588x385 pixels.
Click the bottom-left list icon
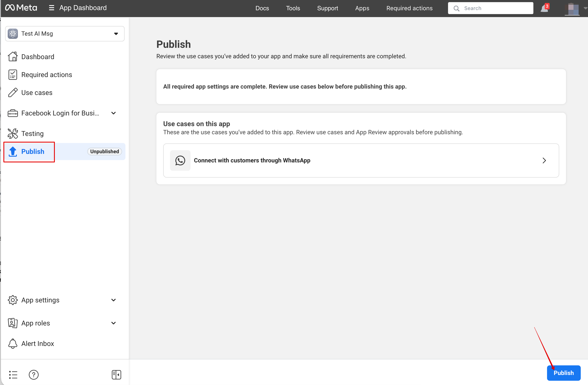pos(13,375)
